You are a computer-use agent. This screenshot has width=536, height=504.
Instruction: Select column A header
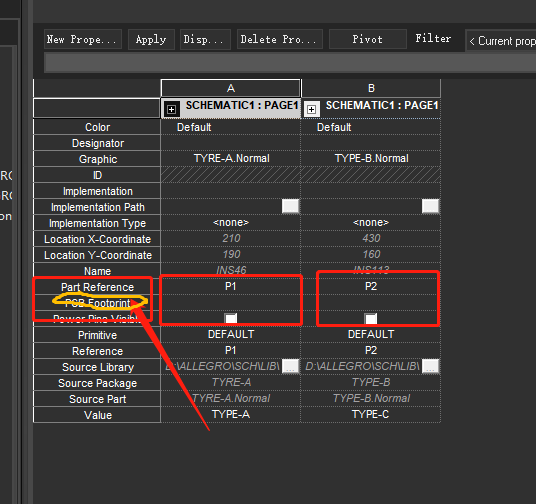click(231, 88)
